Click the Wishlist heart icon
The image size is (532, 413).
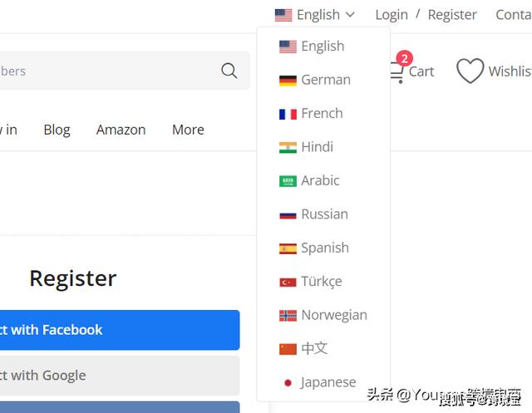tap(470, 71)
